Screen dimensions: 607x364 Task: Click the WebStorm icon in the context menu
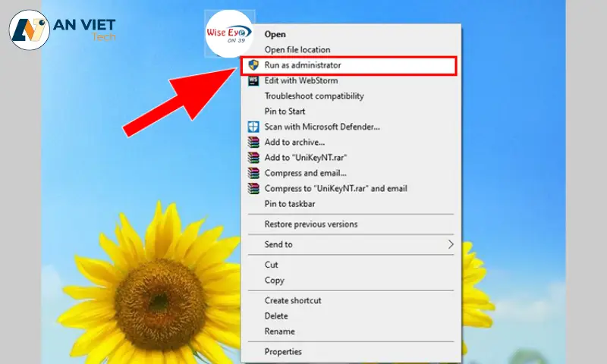tap(253, 81)
